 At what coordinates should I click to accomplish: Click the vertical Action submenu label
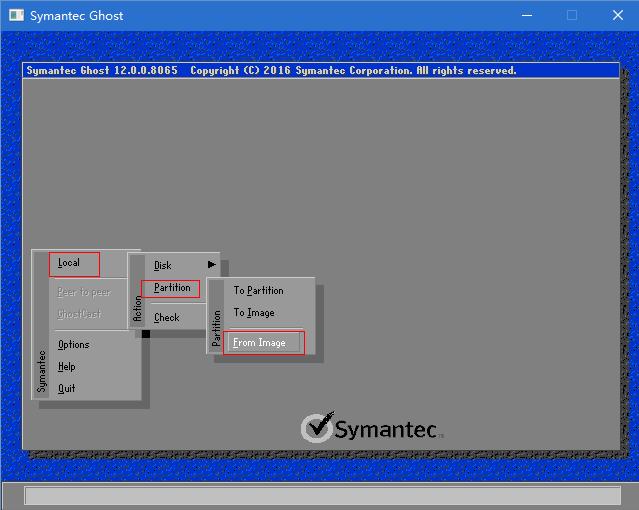(x=137, y=309)
